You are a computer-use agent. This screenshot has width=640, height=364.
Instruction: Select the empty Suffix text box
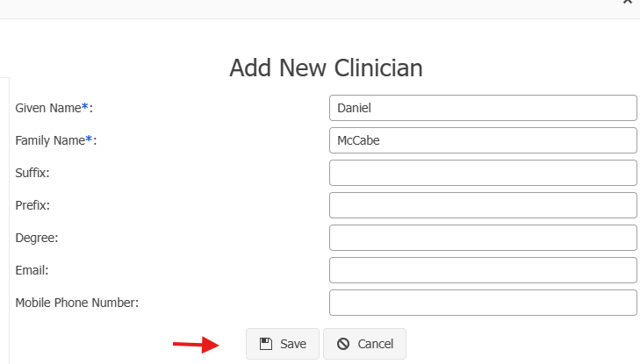(x=482, y=173)
